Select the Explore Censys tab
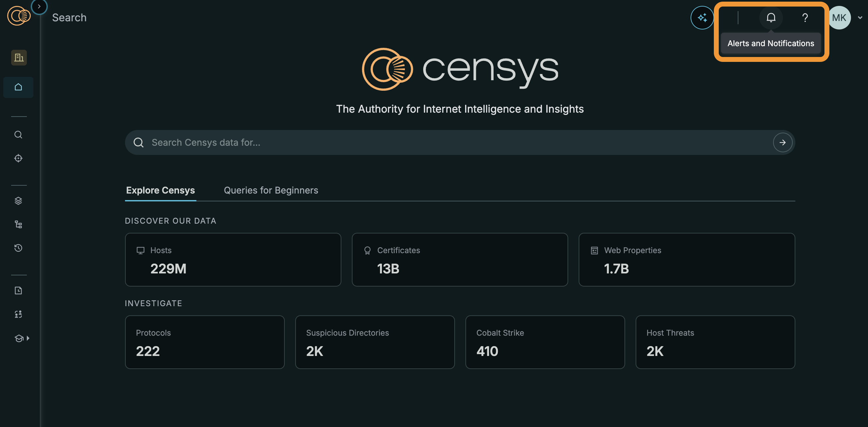The width and height of the screenshot is (868, 427). click(160, 190)
